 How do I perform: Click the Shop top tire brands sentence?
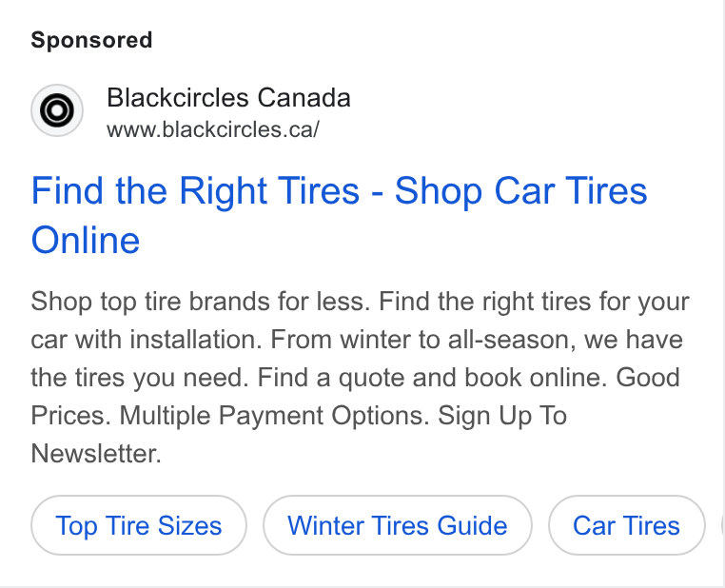(201, 302)
